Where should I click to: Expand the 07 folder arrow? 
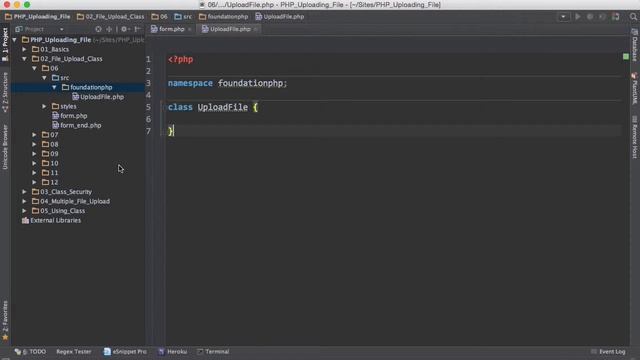(35, 135)
